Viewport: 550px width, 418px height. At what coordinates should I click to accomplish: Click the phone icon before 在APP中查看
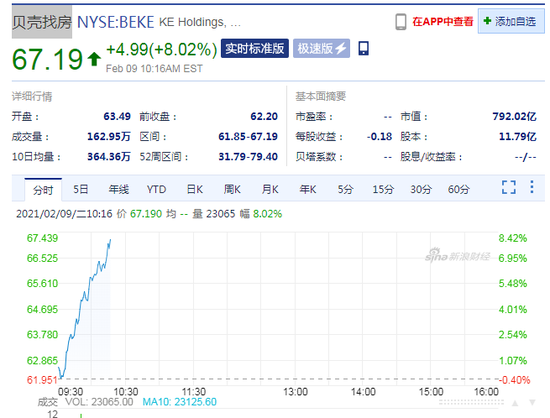(401, 22)
